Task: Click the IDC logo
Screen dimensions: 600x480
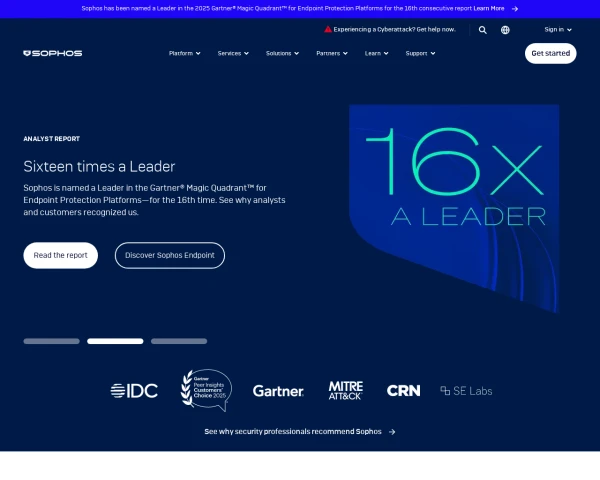Action: (x=134, y=391)
